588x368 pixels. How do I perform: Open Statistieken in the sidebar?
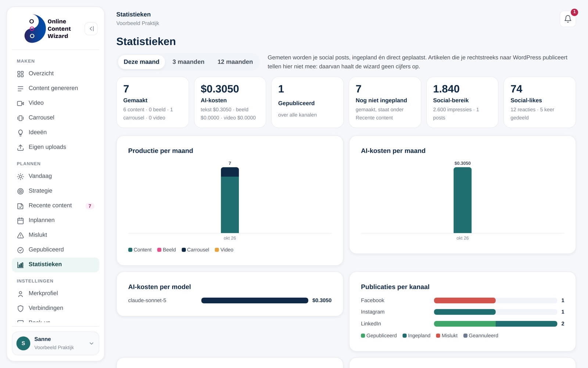point(55,265)
